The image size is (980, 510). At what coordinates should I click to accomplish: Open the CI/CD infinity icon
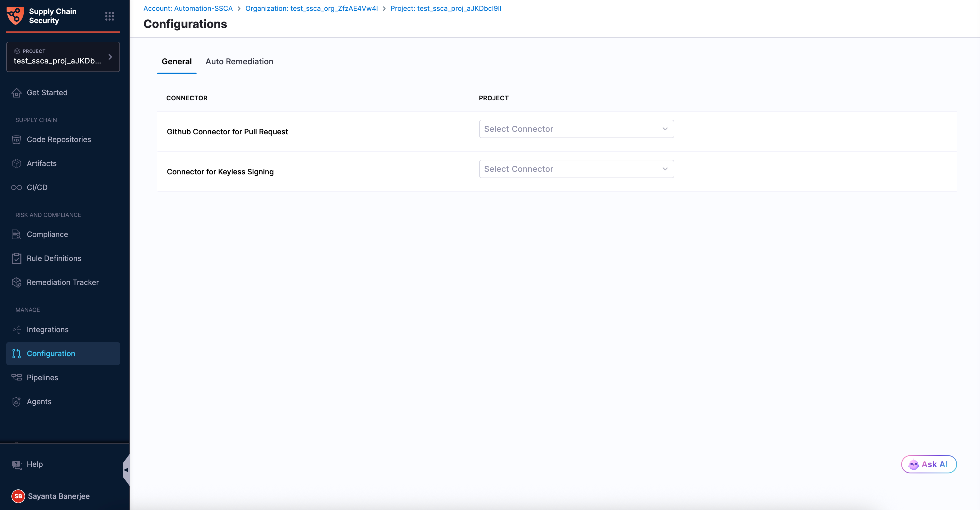point(16,188)
